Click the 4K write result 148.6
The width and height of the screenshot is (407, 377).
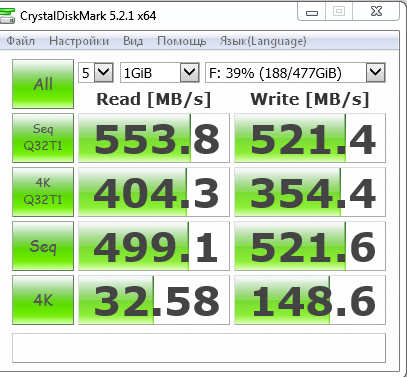click(310, 300)
